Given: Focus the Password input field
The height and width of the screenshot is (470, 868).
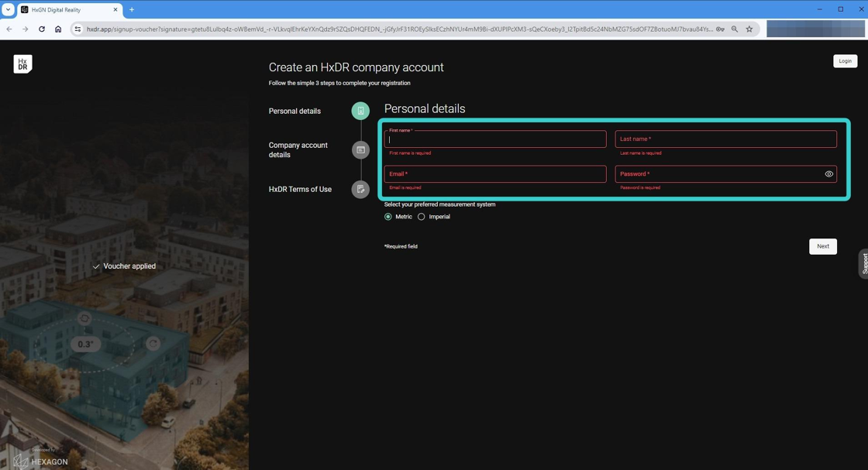Looking at the screenshot, I should point(725,173).
